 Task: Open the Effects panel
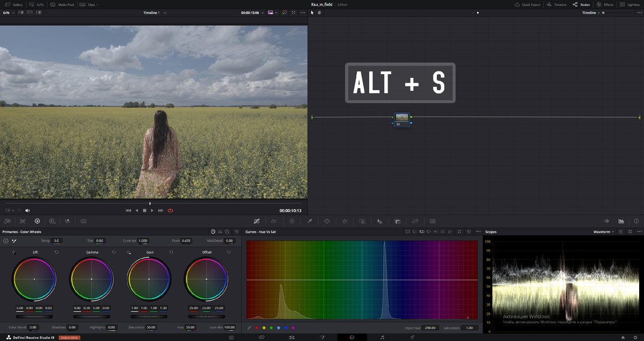pos(605,4)
